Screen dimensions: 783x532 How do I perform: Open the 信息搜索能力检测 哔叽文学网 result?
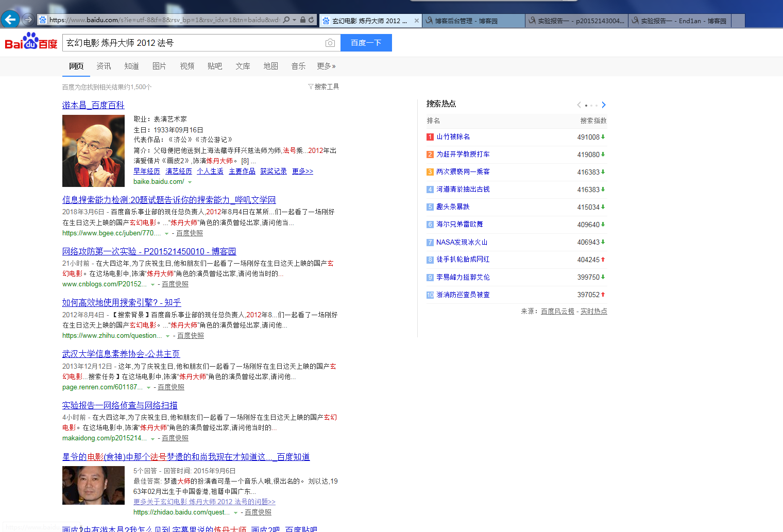[169, 200]
